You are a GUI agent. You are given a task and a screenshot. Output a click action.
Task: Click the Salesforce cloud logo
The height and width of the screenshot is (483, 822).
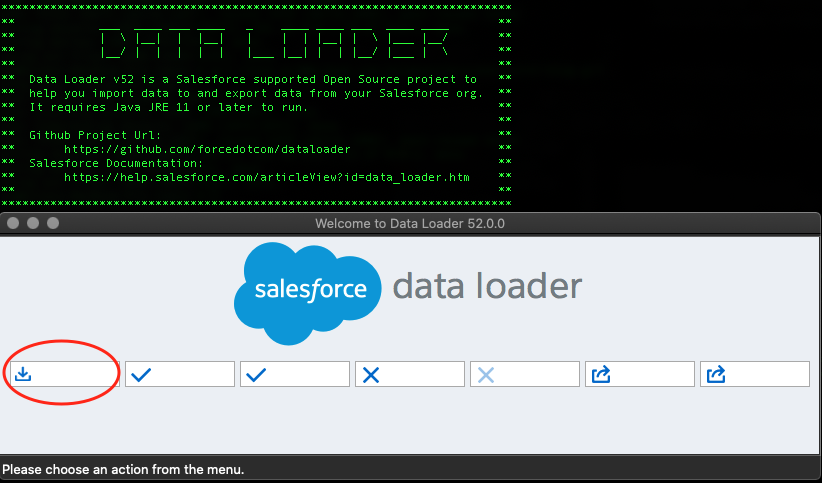pyautogui.click(x=308, y=289)
